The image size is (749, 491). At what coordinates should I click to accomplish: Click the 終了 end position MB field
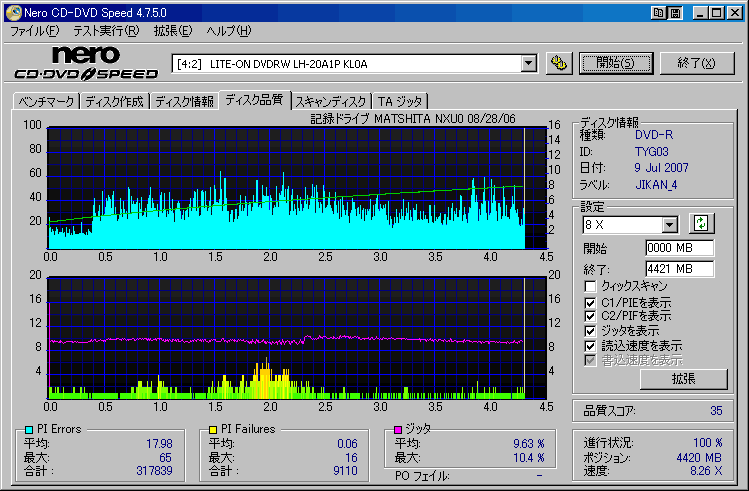(x=680, y=268)
